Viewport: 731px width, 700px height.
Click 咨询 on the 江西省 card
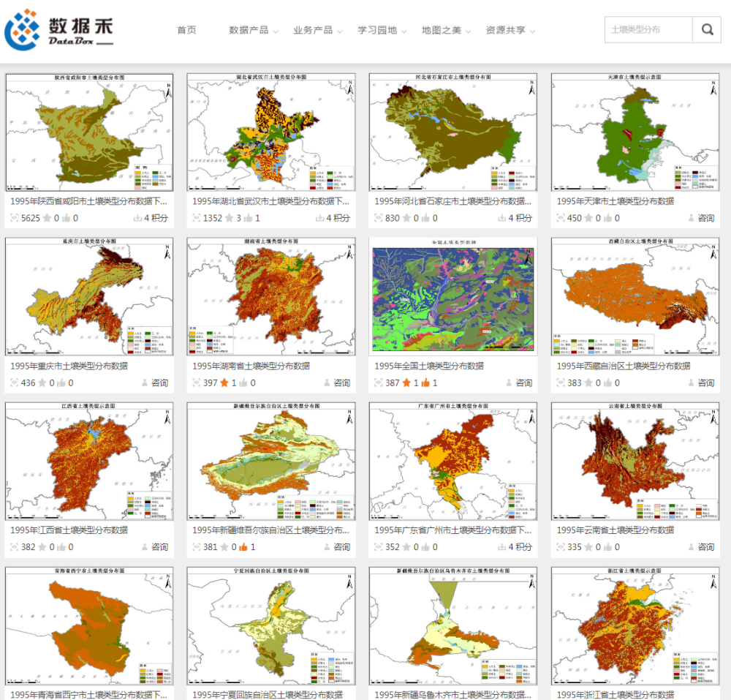coord(159,547)
